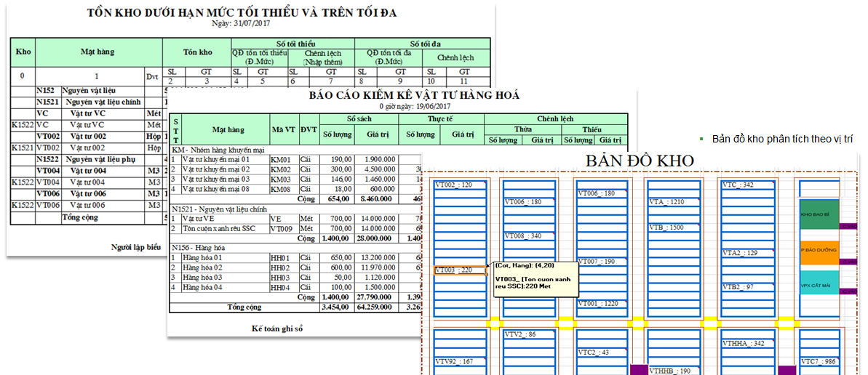This screenshot has width=868, height=375.
Task: Click the 'Số tối đa' header group
Action: (x=423, y=43)
